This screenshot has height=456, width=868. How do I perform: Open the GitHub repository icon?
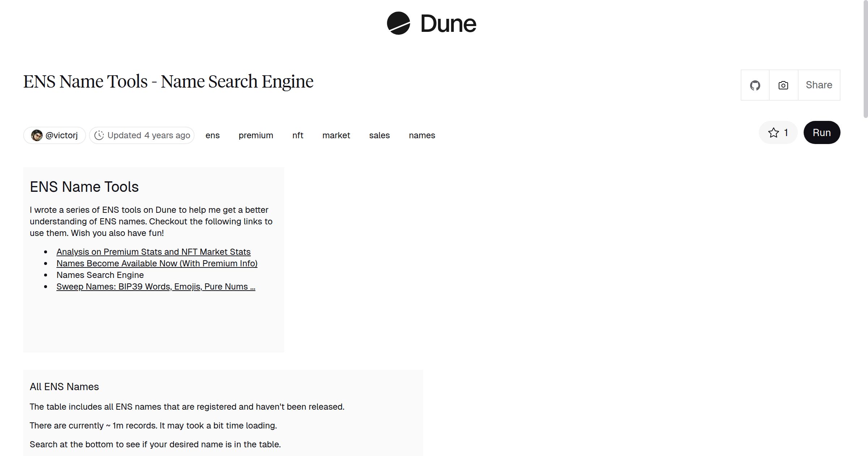[x=755, y=85]
